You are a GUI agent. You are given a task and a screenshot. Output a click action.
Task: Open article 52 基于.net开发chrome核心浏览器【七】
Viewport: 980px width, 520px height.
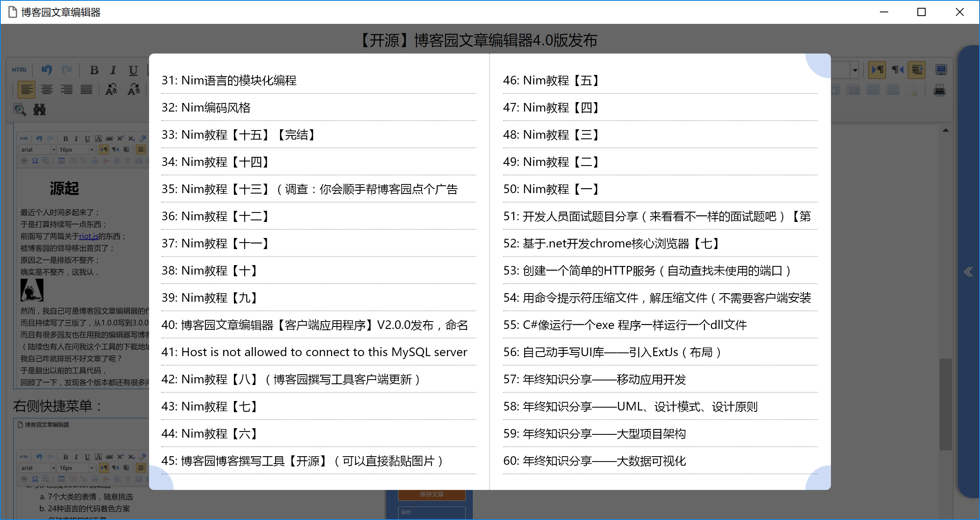660,243
